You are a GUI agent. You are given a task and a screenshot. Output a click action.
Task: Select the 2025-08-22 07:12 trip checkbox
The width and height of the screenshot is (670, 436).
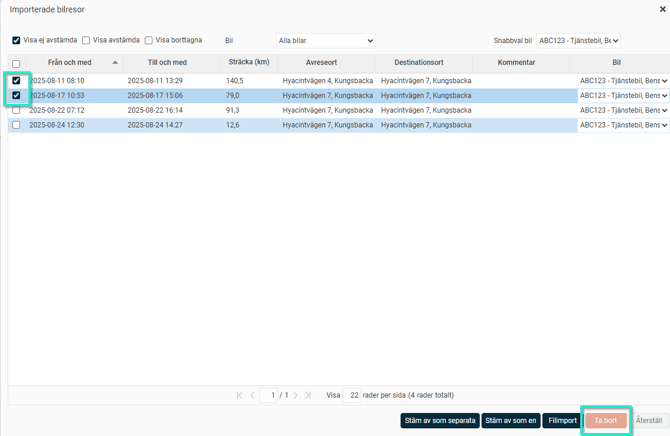16,111
